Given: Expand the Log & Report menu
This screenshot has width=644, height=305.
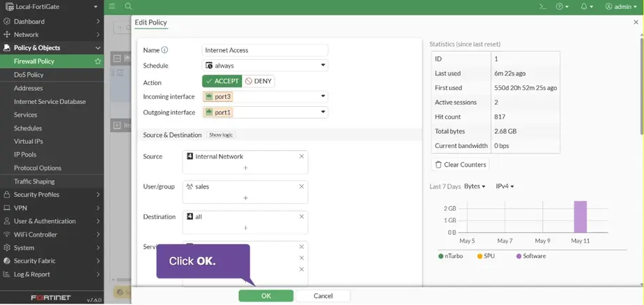Looking at the screenshot, I should [x=52, y=274].
